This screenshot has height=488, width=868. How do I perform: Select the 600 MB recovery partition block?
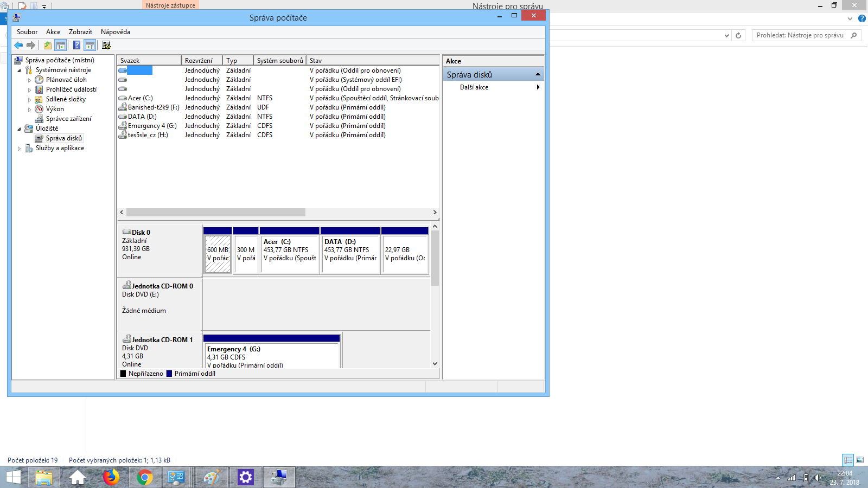(218, 251)
